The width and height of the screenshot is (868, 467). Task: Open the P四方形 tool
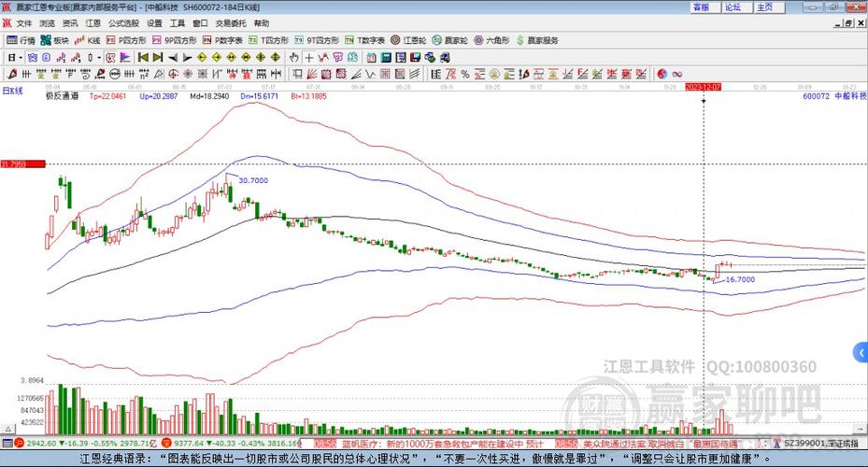(125, 40)
